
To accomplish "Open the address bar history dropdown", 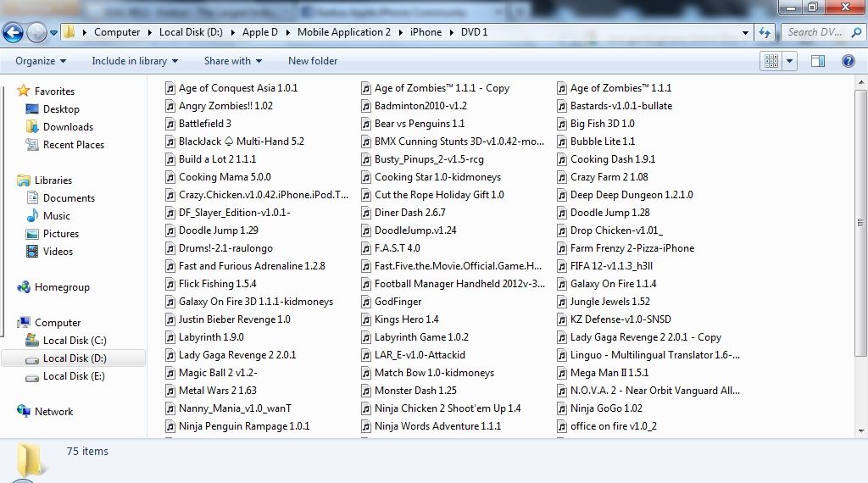I will (x=746, y=33).
